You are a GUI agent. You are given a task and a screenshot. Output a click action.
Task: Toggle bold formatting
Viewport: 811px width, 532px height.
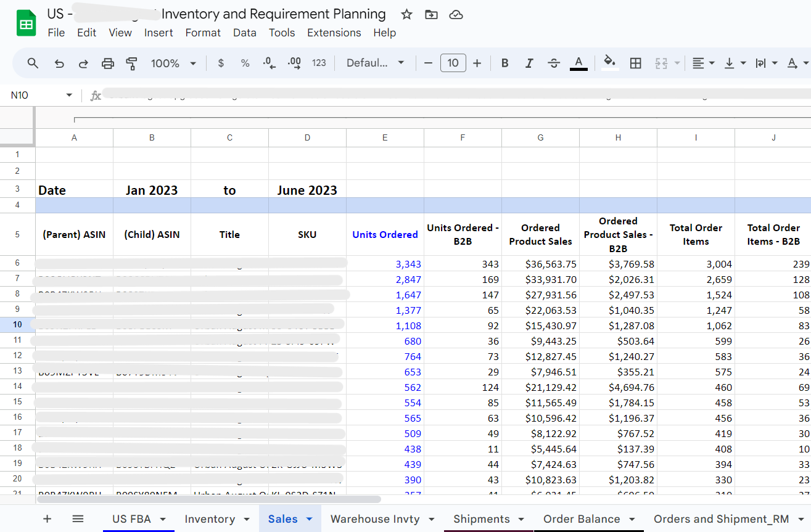pos(504,63)
